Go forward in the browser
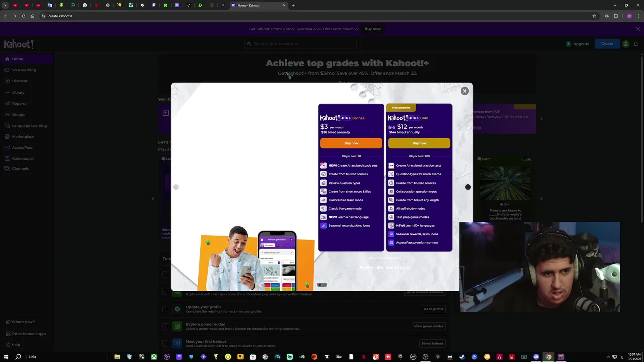The height and width of the screenshot is (362, 644). tap(14, 16)
